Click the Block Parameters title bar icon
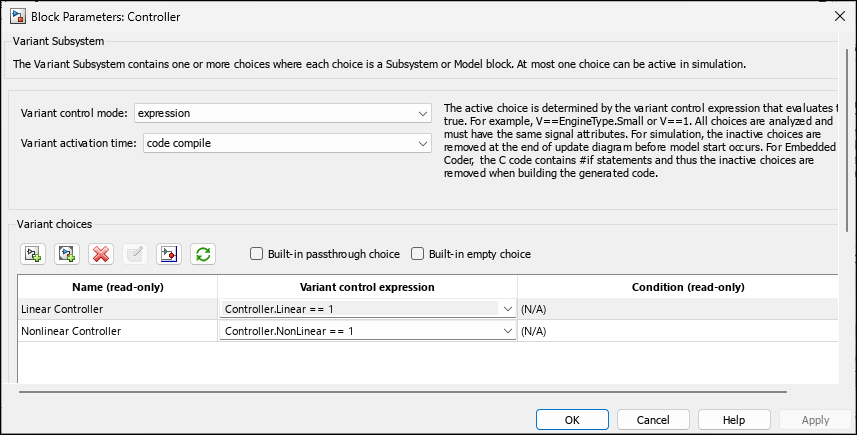This screenshot has width=857, height=435. (x=17, y=16)
